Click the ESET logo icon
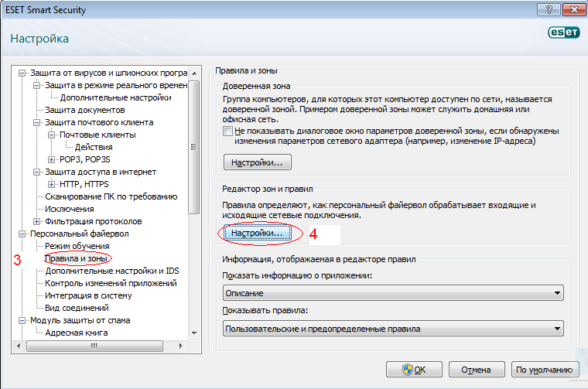 563,32
